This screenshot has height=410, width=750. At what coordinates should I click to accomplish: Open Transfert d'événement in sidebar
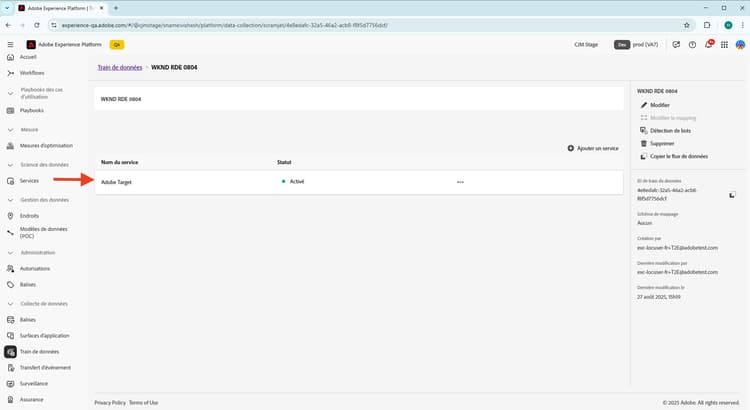[45, 368]
